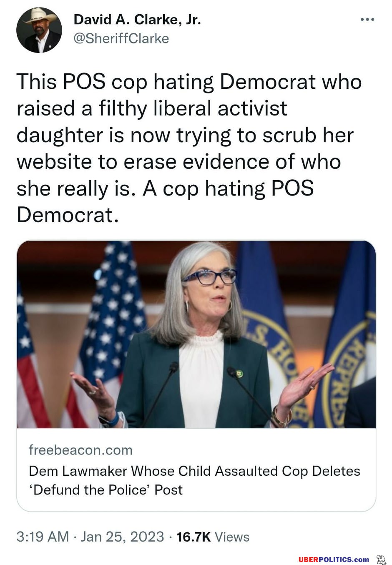Open the link card press conference photo

tap(196, 334)
